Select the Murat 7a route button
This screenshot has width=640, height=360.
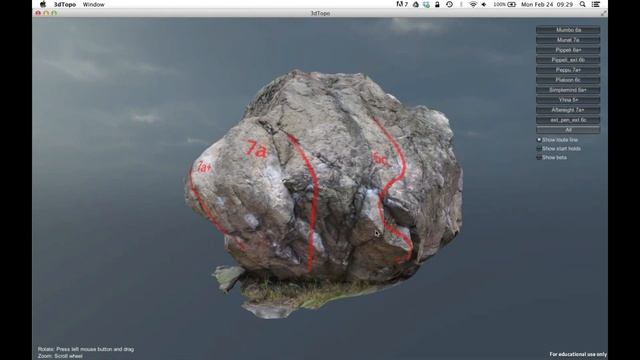click(568, 40)
